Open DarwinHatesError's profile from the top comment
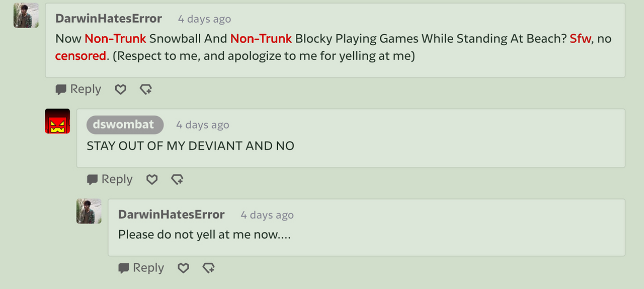This screenshot has width=644, height=289. [x=109, y=19]
